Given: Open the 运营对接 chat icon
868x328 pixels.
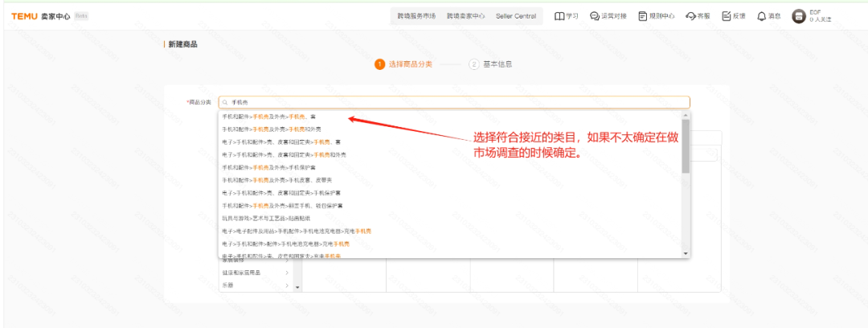Looking at the screenshot, I should (595, 16).
